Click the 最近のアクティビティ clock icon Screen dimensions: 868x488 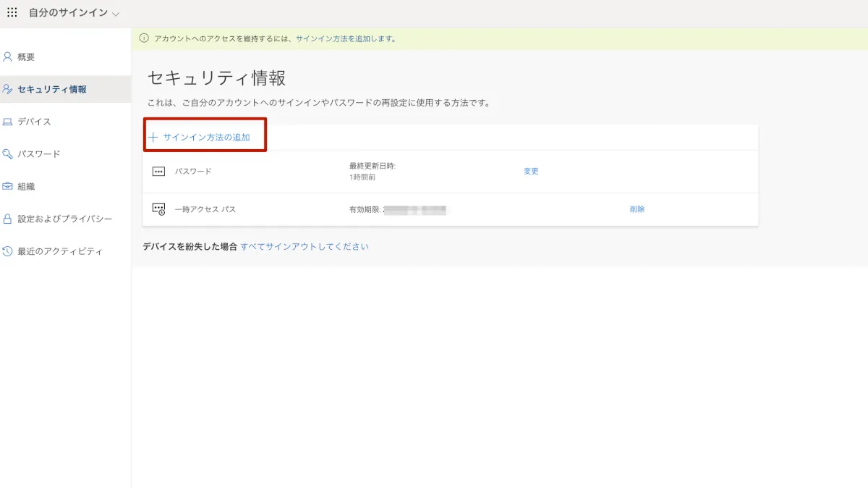7,251
